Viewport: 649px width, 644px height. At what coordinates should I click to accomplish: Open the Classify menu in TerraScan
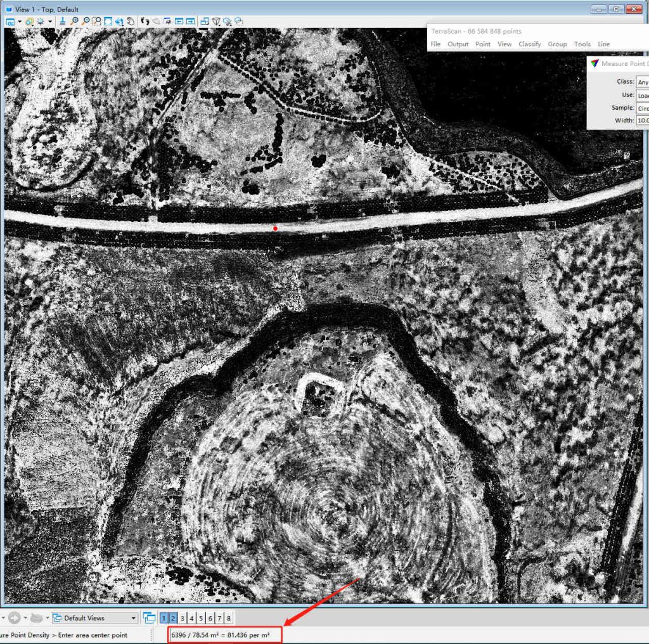(x=530, y=44)
